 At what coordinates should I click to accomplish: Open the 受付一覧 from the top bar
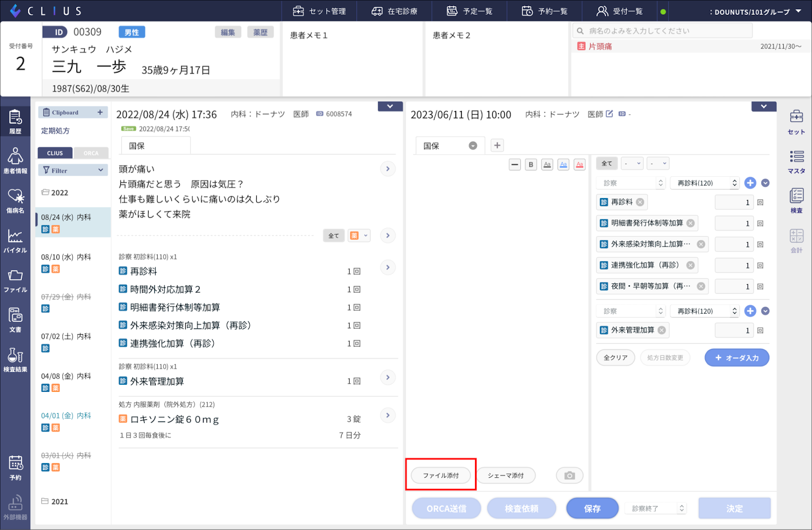619,11
